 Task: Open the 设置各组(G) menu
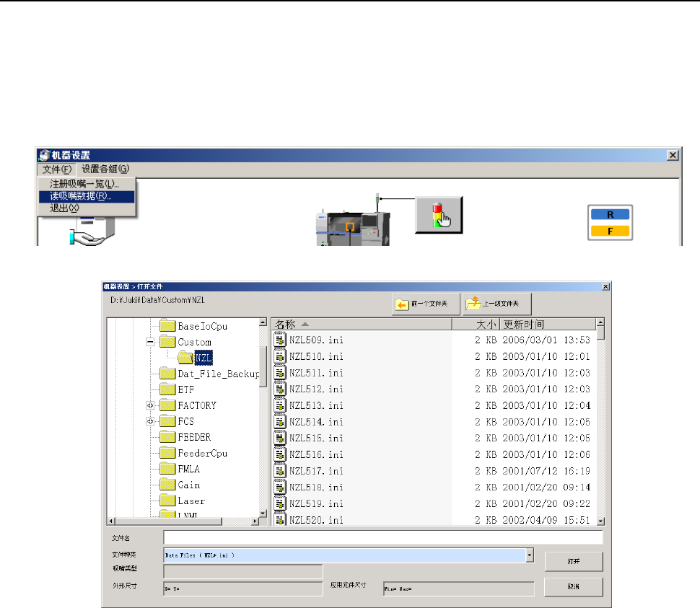105,169
